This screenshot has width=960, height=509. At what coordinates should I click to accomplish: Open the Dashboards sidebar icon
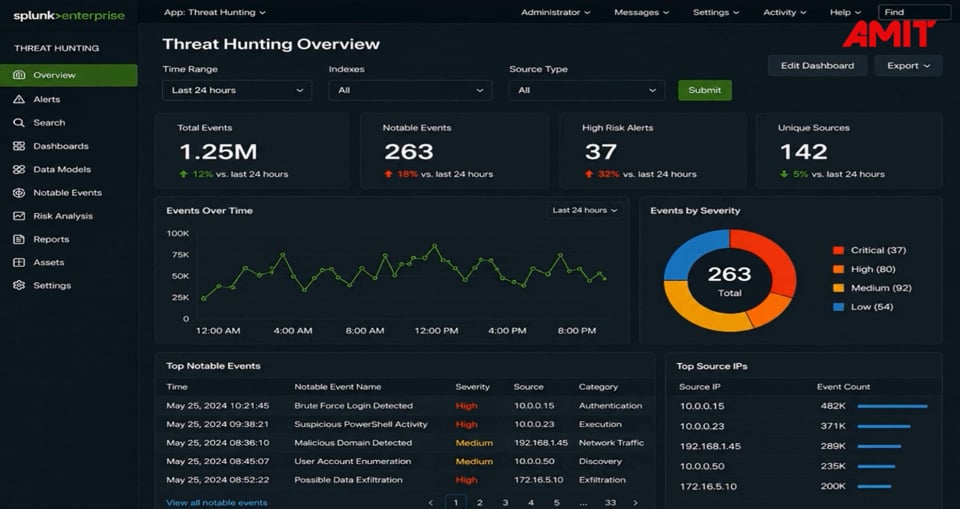pyautogui.click(x=19, y=146)
